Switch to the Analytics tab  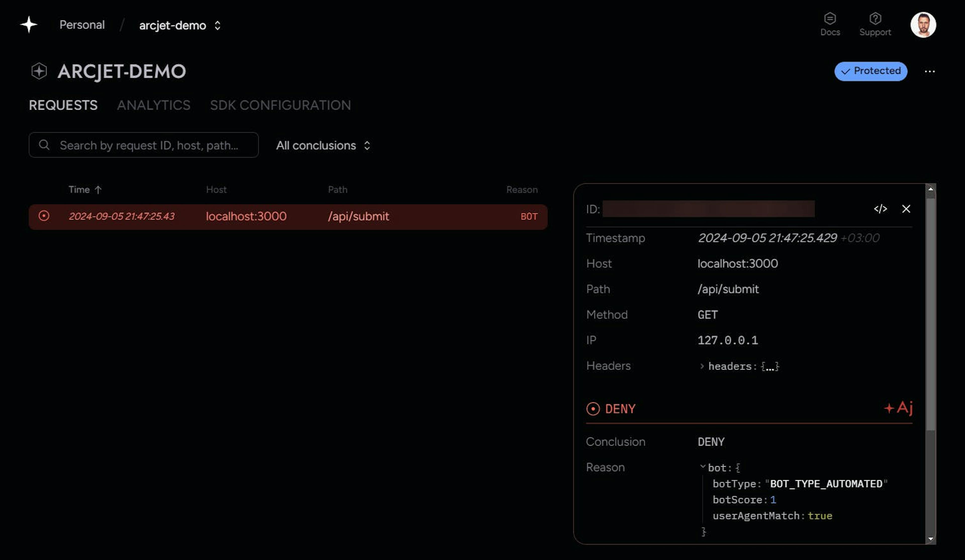pyautogui.click(x=154, y=105)
